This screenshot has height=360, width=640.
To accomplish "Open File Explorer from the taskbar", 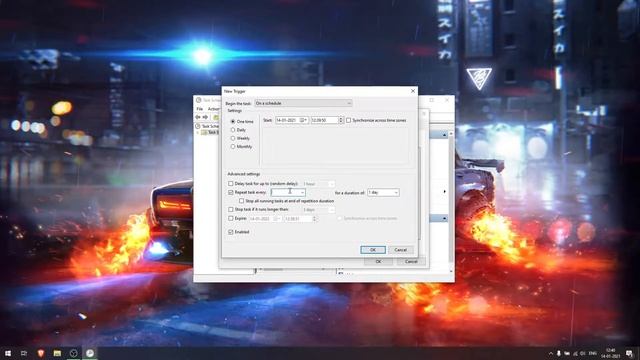I will [x=57, y=353].
